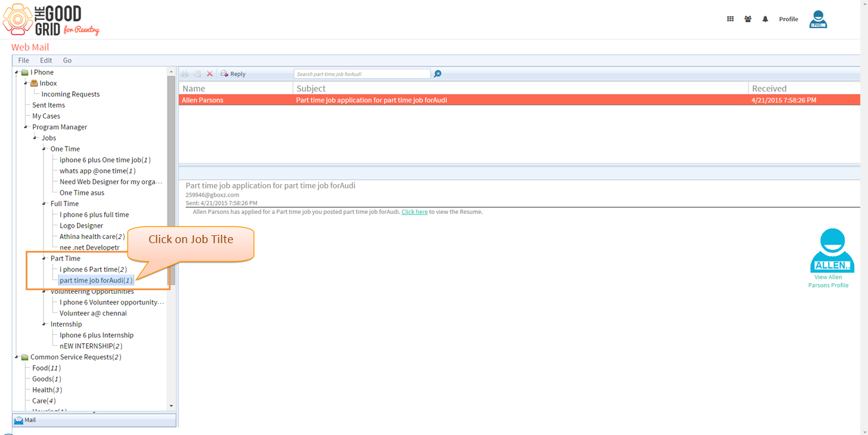
Task: Open the File menu
Action: pos(23,60)
